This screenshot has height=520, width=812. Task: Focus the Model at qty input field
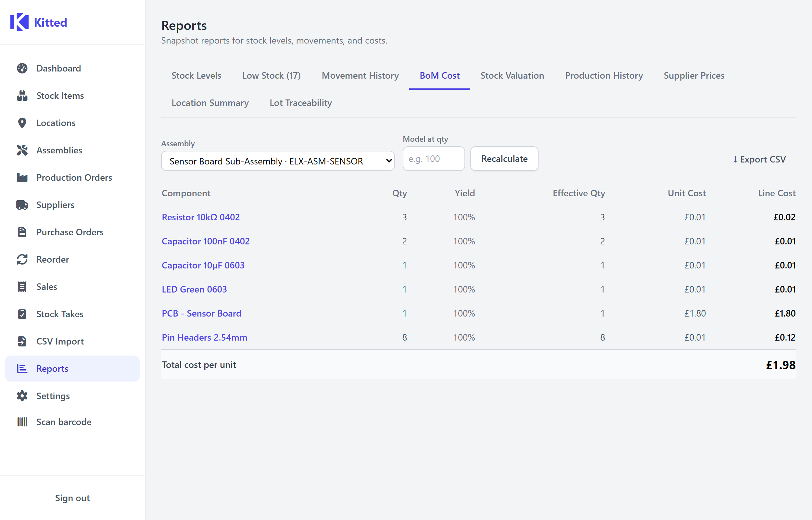click(434, 159)
